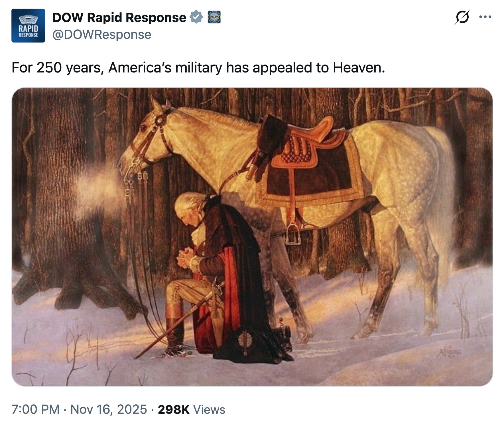Click the 7:00 PM timestamp
The image size is (504, 424).
[x=36, y=409]
